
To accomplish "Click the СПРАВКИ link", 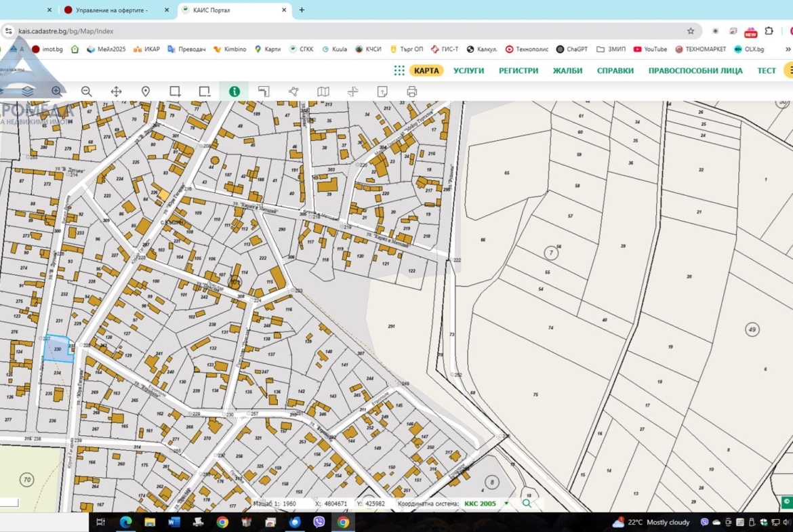I will (x=615, y=70).
